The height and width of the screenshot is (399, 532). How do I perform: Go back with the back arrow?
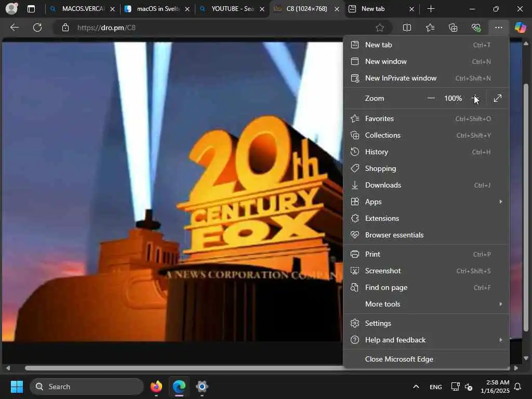click(14, 28)
